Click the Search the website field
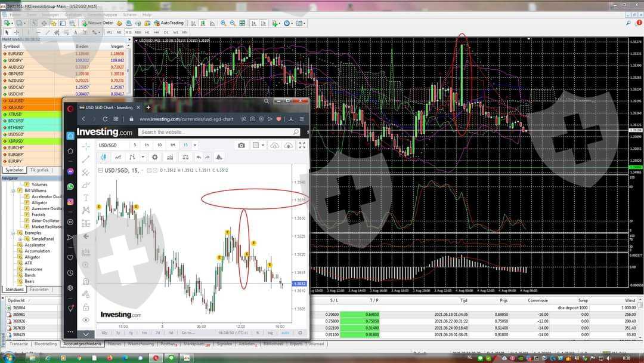Image resolution: width=644 pixels, height=363 pixels. click(216, 132)
